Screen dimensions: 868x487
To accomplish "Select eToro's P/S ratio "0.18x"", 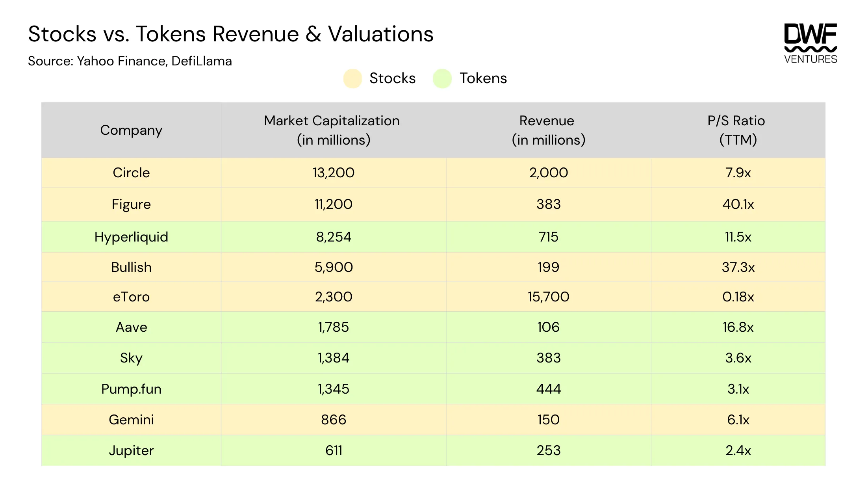I will 738,297.
